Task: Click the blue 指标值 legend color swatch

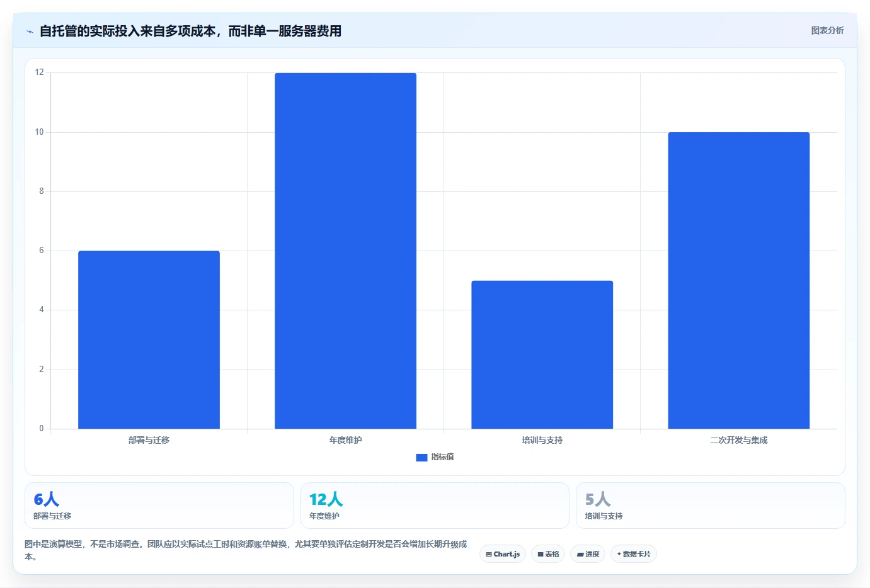Action: (x=421, y=458)
